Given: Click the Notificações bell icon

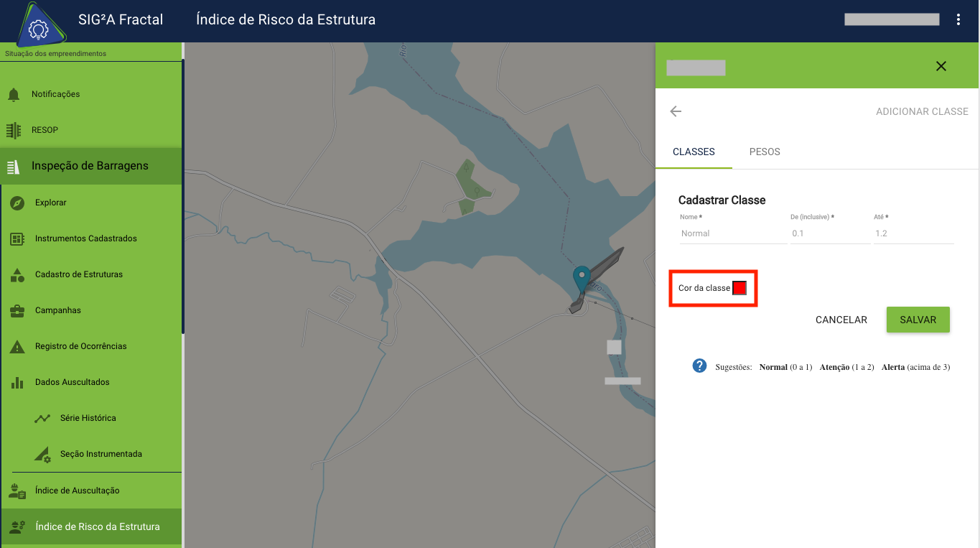Looking at the screenshot, I should coord(14,95).
